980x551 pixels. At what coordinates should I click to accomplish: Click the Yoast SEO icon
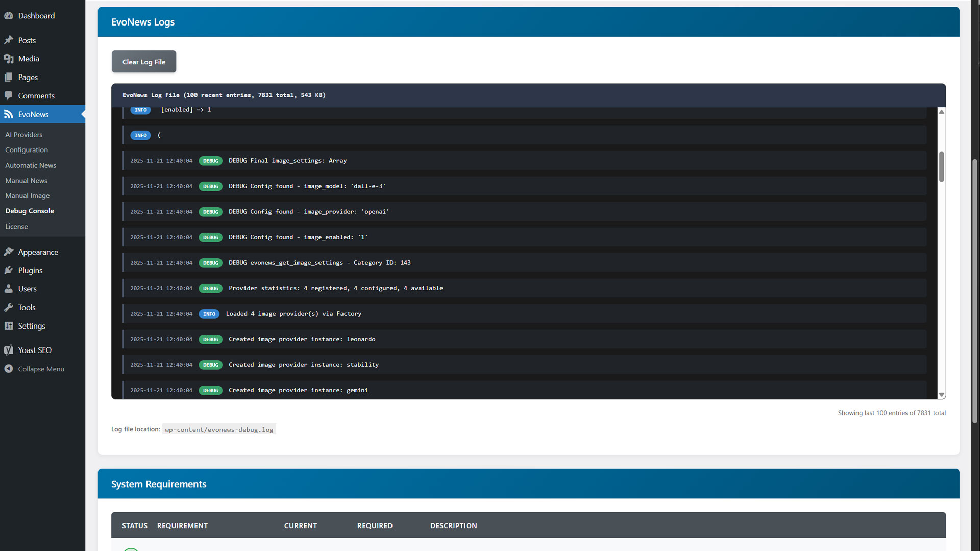pyautogui.click(x=9, y=350)
